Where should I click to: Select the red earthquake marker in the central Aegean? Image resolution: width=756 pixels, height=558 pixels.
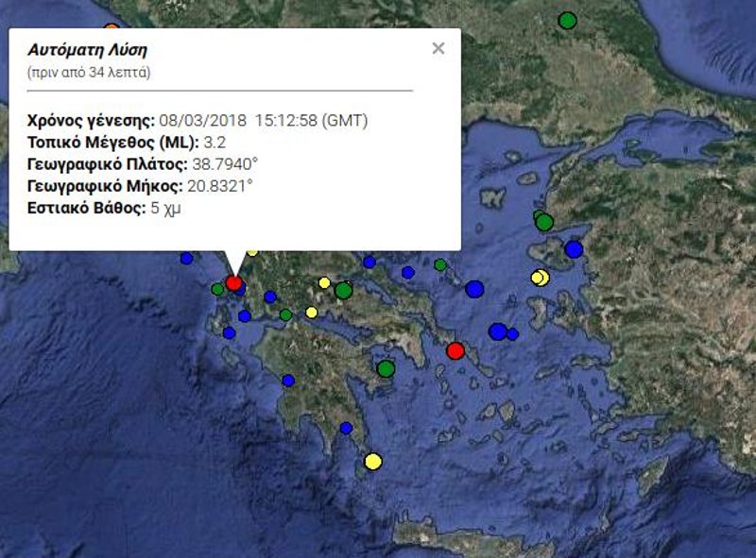click(455, 349)
